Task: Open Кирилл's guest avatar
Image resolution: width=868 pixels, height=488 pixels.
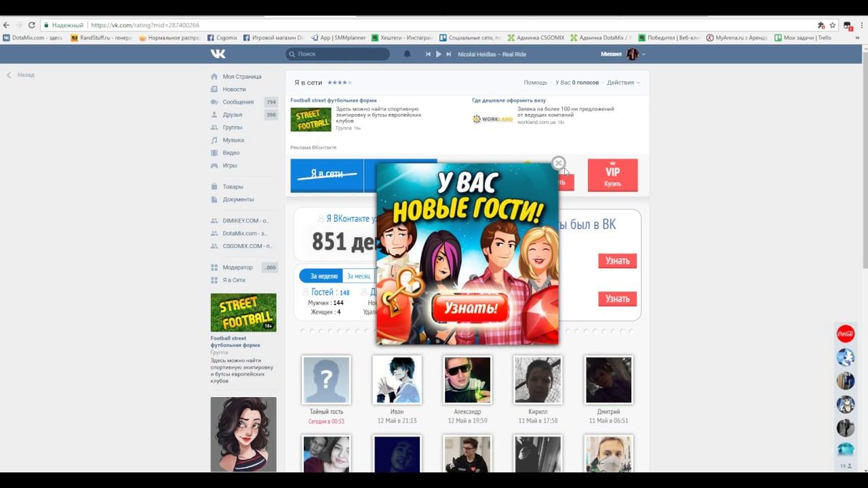Action: [x=538, y=380]
